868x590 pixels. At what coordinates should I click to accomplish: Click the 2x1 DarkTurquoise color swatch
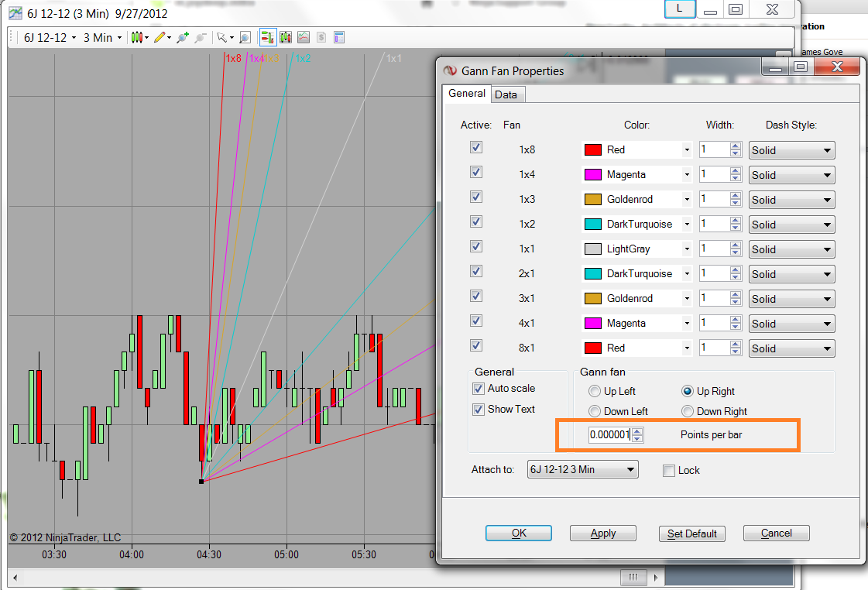(593, 273)
